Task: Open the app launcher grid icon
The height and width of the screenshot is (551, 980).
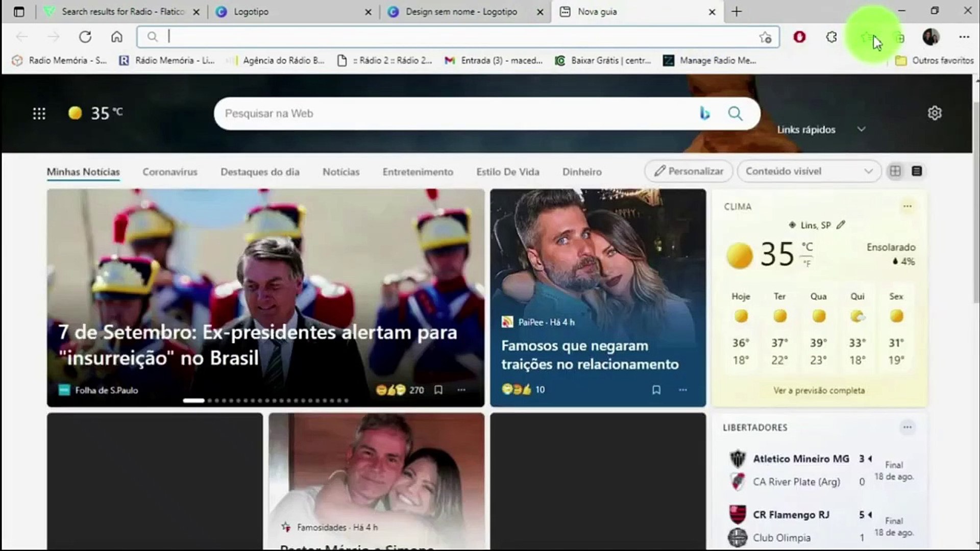Action: click(x=39, y=113)
